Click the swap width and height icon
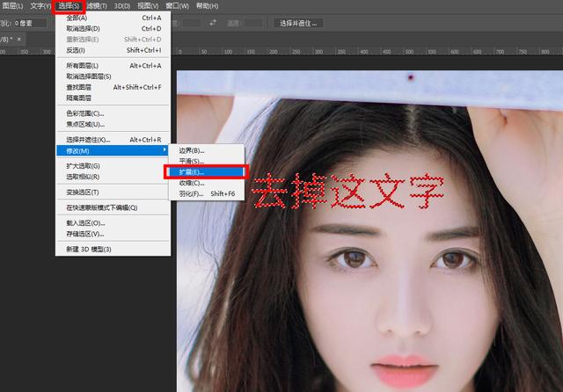Viewport: 563px width, 392px height. pos(213,23)
